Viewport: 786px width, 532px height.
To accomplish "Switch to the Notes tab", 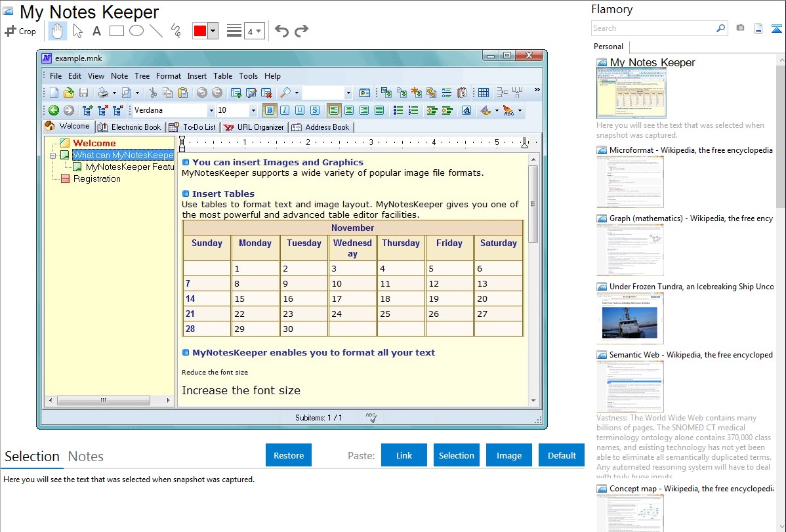I will 86,457.
